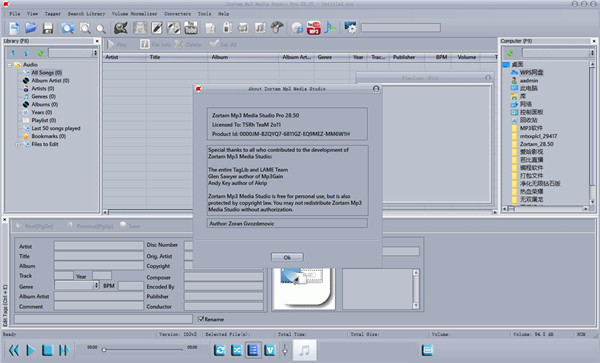The height and width of the screenshot is (363, 600).
Task: Collapse the Audio tree node
Action: (10, 65)
